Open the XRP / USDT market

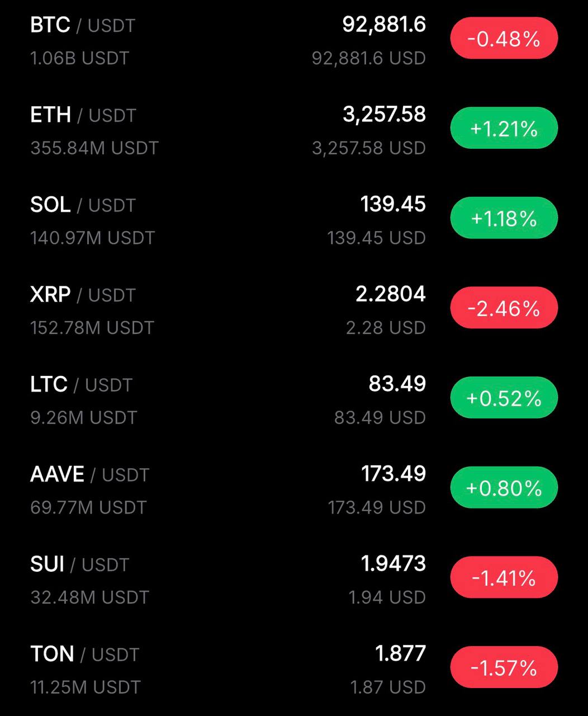(83, 295)
